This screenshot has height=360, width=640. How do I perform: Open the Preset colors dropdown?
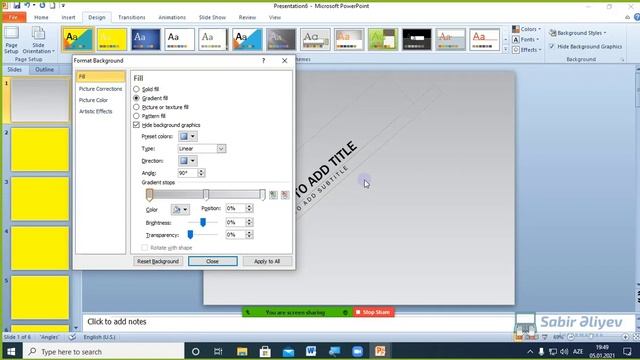(188, 136)
